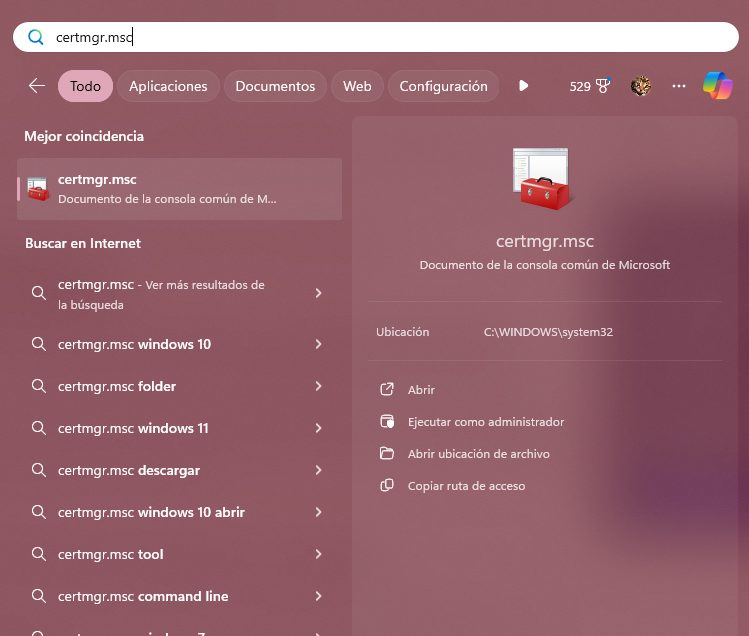Select the Todo filter tab
749x636 pixels.
86,86
